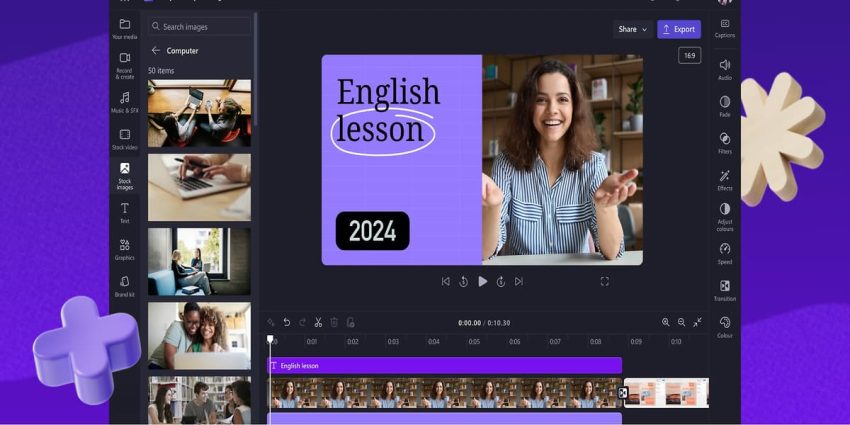Viewport: 850px width, 425px height.
Task: Rewind a few seconds
Action: 463,281
